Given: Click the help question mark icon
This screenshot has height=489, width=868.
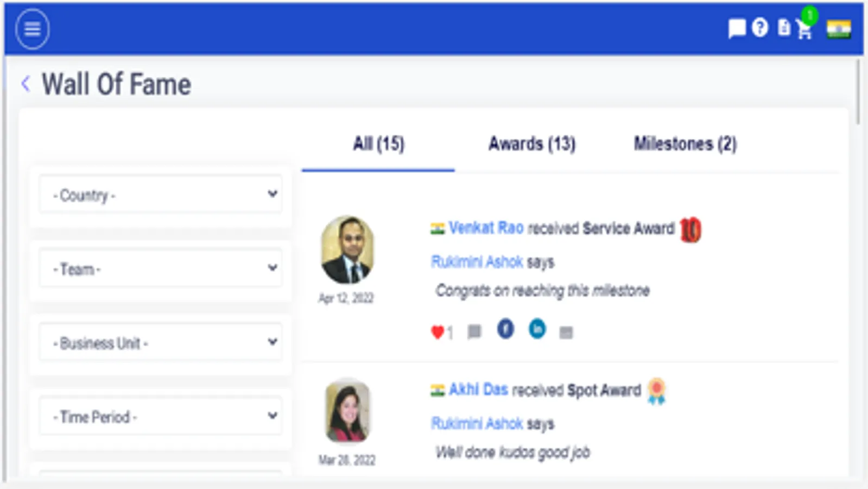Looking at the screenshot, I should 760,28.
